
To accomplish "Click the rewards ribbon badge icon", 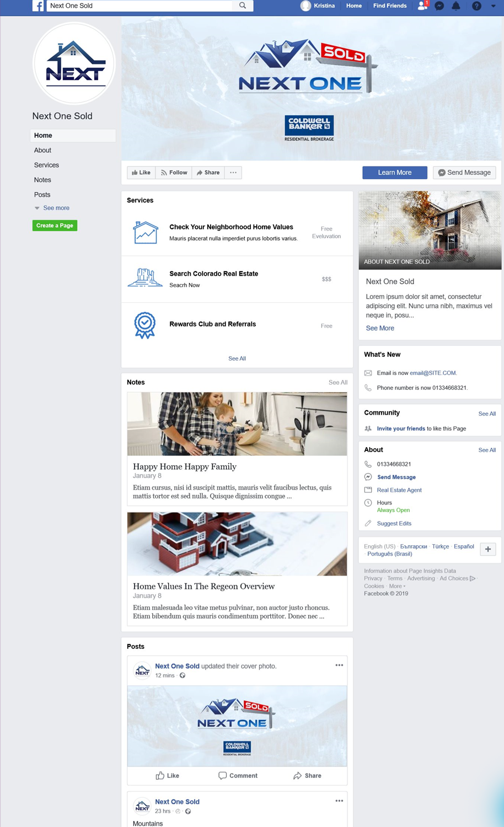I will pyautogui.click(x=145, y=325).
